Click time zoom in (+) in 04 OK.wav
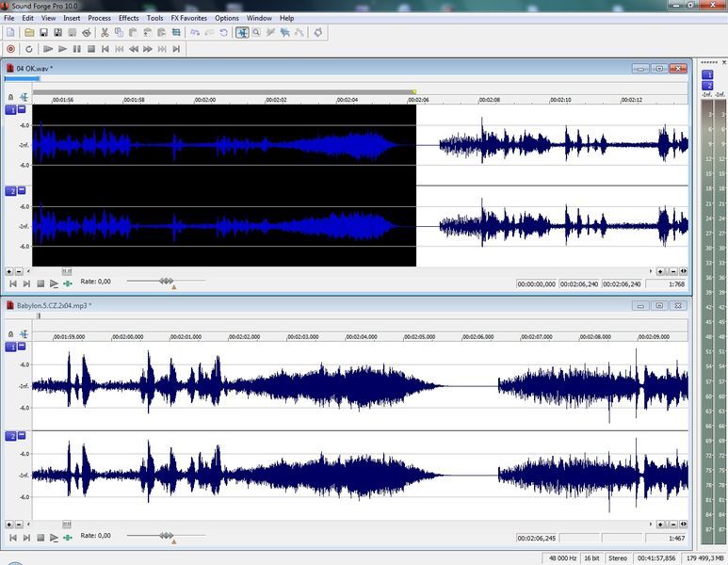The height and width of the screenshot is (565, 728). [660, 271]
